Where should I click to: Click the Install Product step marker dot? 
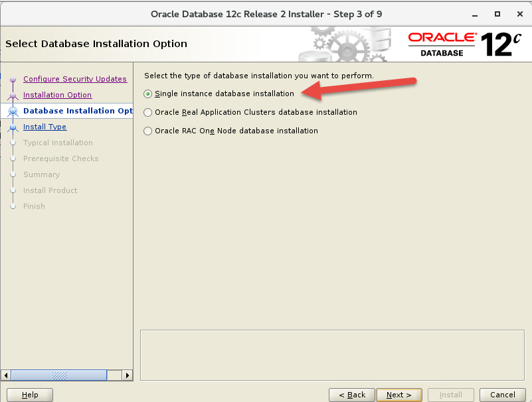pos(13,190)
